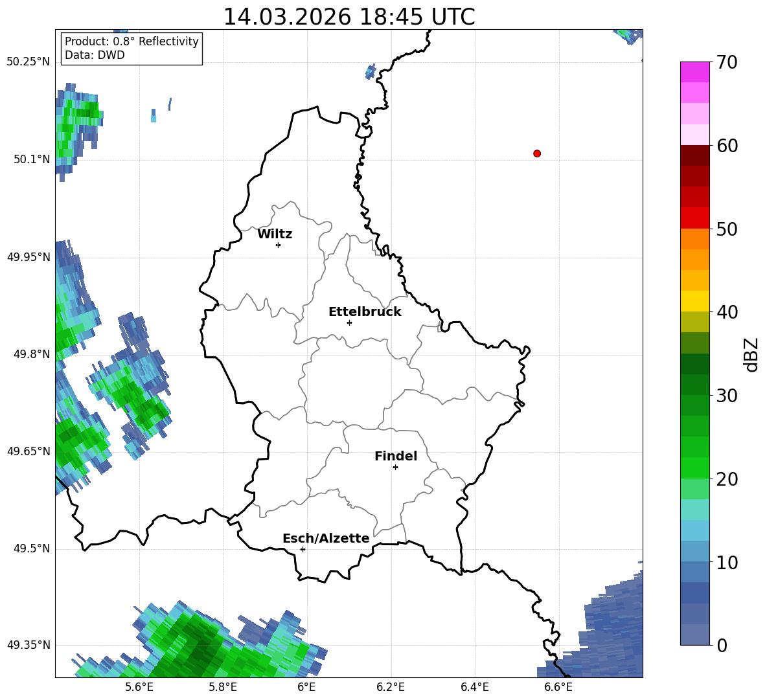Pick the yellow colorbar band above 40

point(694,301)
